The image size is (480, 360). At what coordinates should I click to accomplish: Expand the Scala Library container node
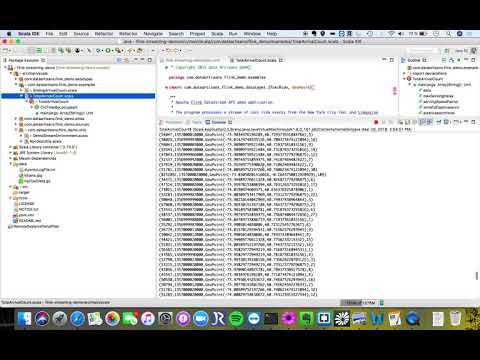coord(11,147)
